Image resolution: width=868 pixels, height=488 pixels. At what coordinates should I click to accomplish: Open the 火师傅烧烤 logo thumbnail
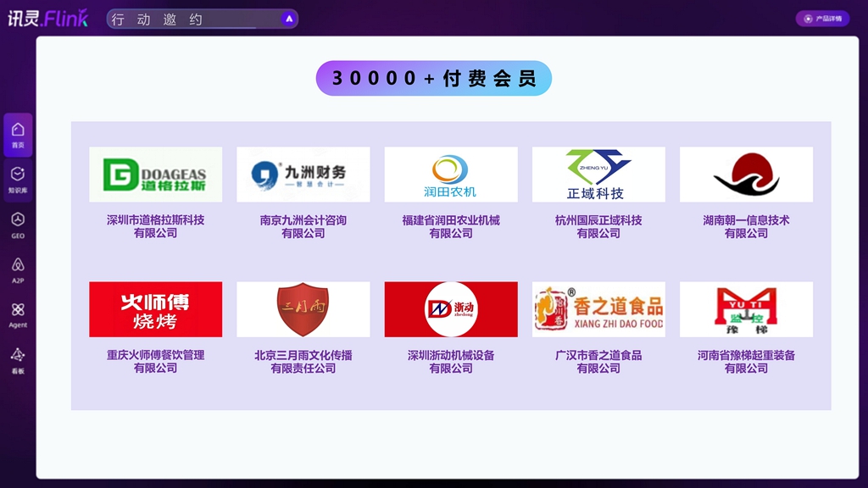(x=156, y=309)
